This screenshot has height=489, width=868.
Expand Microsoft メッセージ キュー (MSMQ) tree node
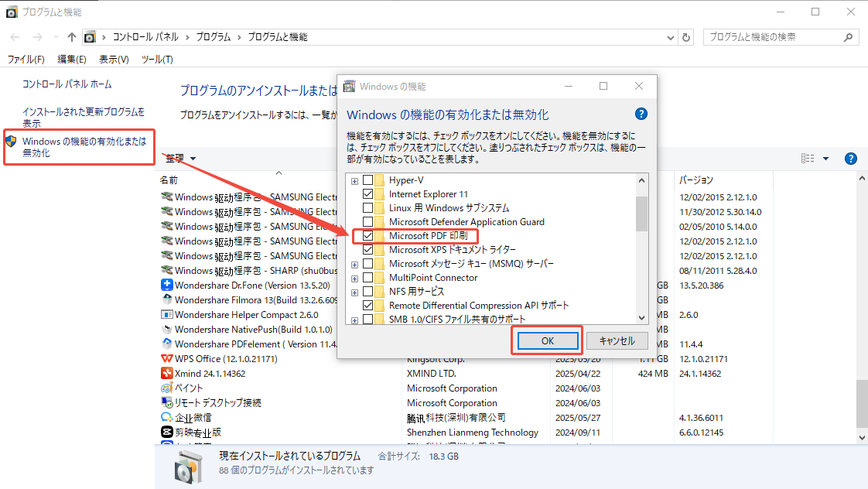(354, 265)
